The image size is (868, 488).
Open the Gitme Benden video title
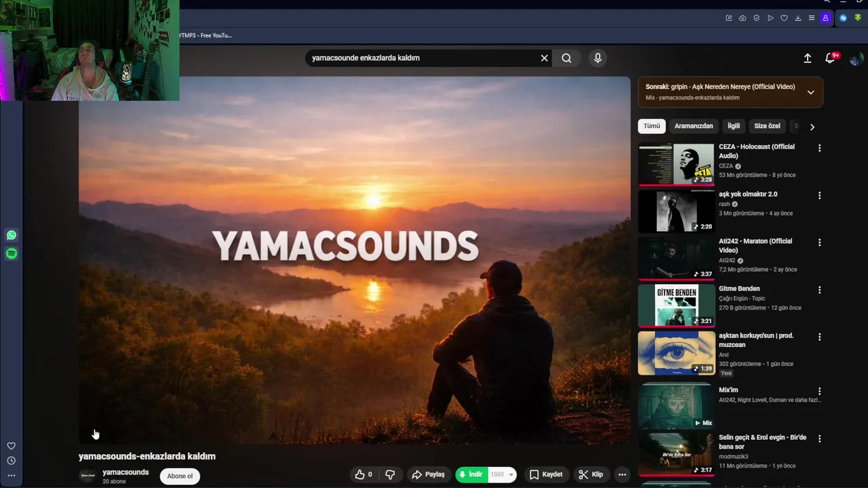point(739,289)
